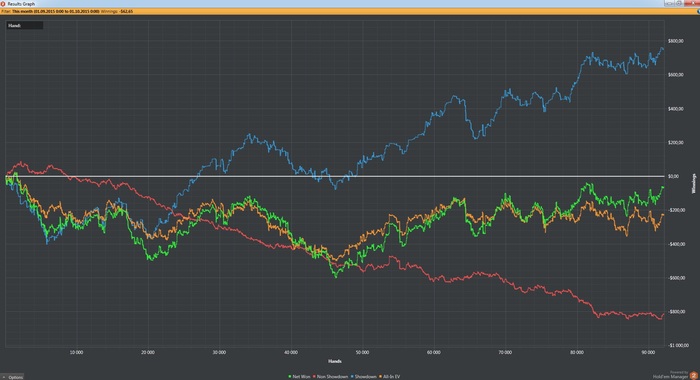Toggle the Net Won legend series
Image resolution: width=700 pixels, height=380 pixels.
tap(300, 377)
